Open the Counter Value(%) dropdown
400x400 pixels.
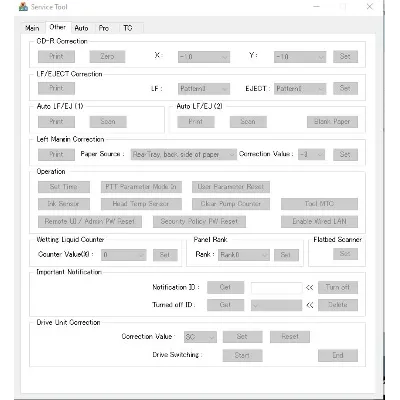pos(124,255)
